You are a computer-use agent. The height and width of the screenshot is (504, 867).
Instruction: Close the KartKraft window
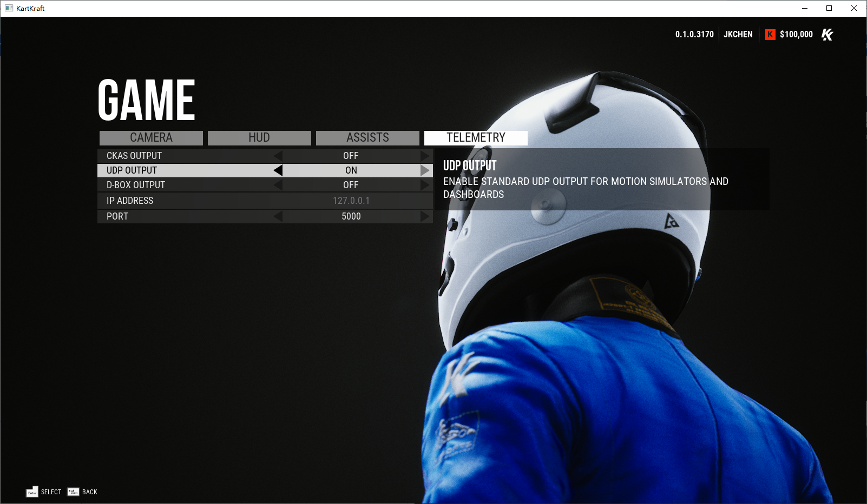click(854, 8)
